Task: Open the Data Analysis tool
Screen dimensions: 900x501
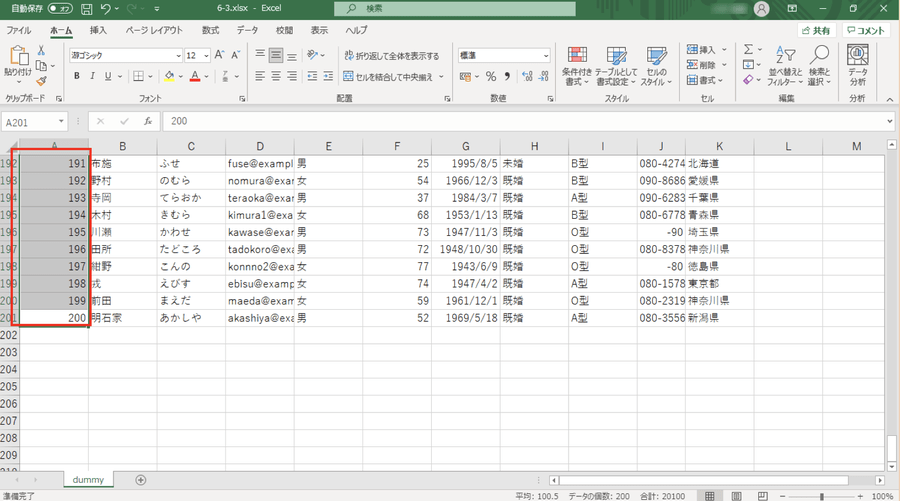Action: tap(857, 64)
